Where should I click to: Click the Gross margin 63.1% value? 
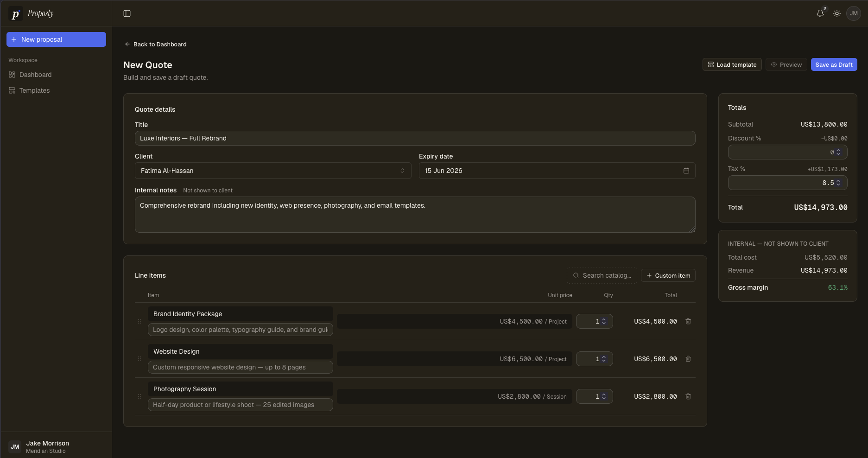click(x=838, y=287)
